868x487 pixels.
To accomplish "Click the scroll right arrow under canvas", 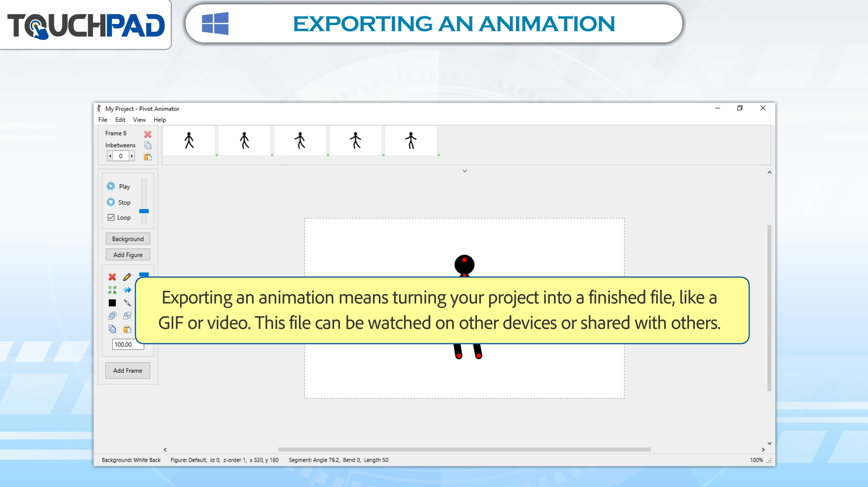I will (763, 450).
